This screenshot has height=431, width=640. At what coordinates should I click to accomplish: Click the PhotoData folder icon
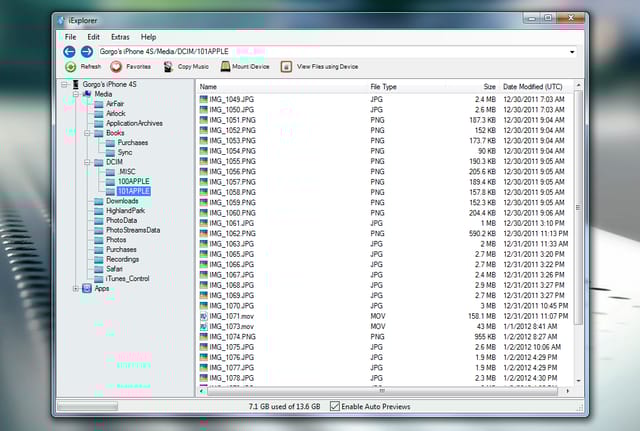click(x=99, y=220)
